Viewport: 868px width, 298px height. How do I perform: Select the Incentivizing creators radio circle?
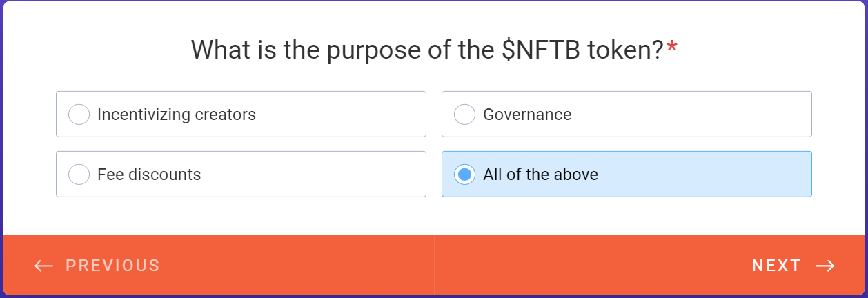79,115
